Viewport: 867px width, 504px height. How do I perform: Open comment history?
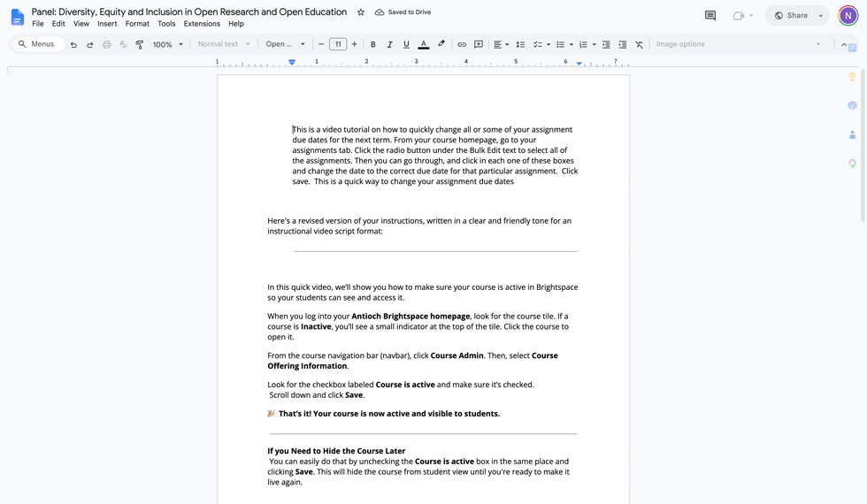710,16
